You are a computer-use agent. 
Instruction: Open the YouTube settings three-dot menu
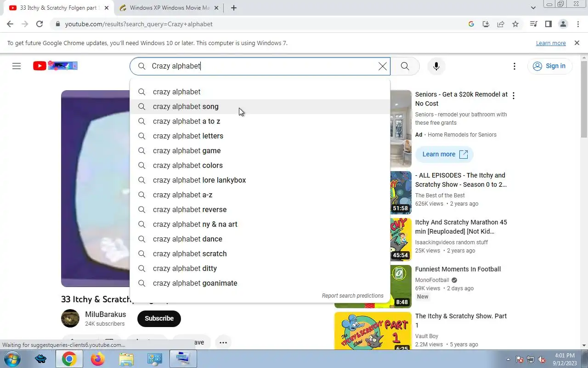[x=514, y=66]
